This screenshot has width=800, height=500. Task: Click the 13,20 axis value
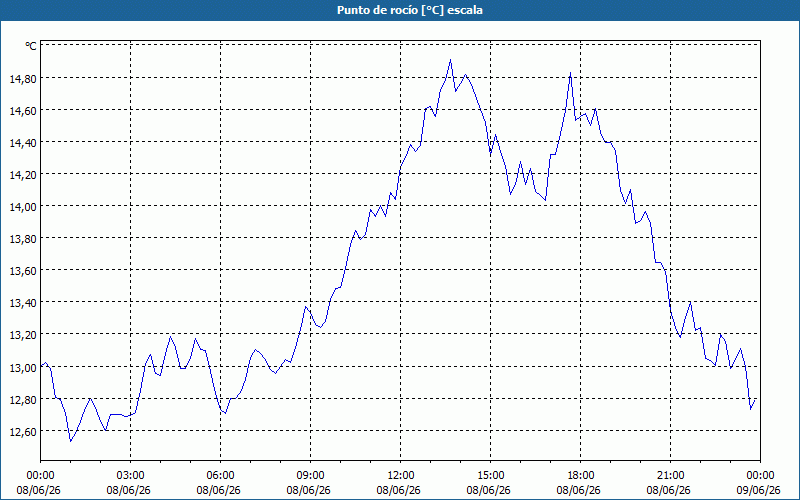click(23, 335)
